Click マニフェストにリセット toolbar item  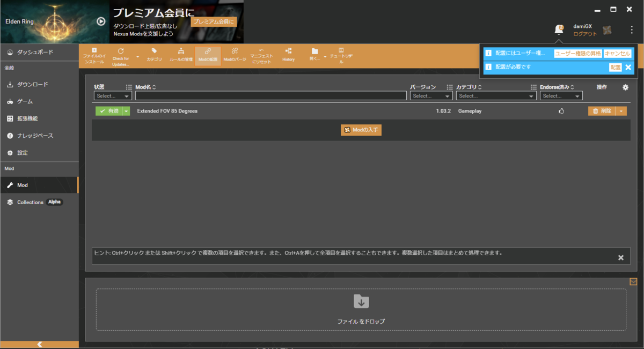tap(262, 56)
